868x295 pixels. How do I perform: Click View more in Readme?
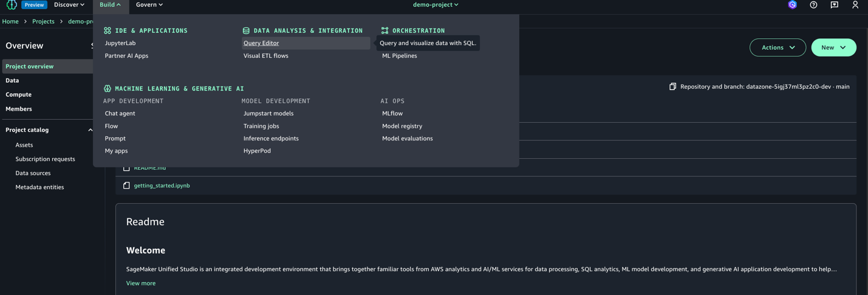[x=141, y=283]
